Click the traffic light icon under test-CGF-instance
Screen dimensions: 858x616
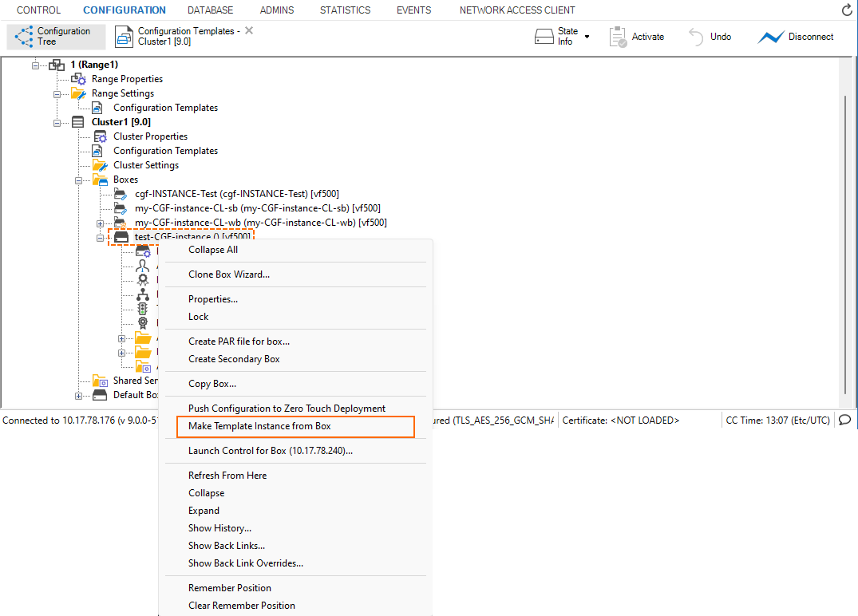[x=142, y=309]
